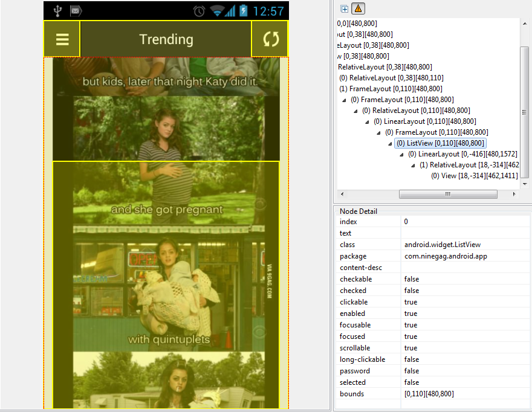Image resolution: width=532 pixels, height=412 pixels.
Task: Click the 'but kids, later that night' image
Action: (x=166, y=76)
